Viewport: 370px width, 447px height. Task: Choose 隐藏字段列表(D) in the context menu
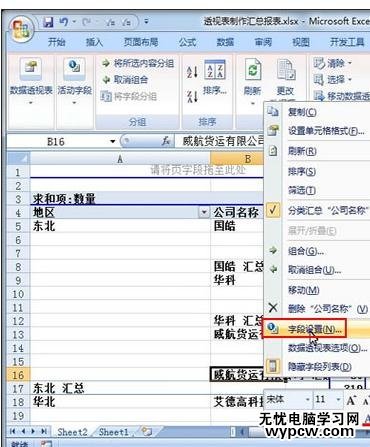coord(317,367)
